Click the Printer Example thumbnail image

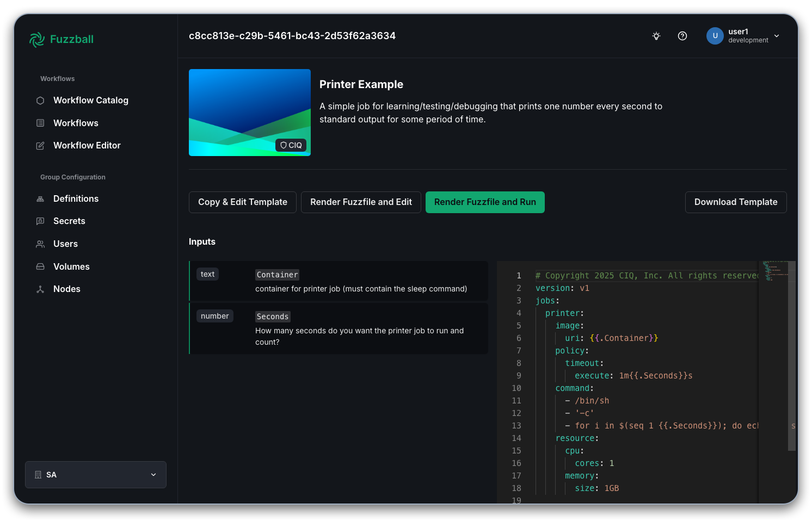coord(250,113)
